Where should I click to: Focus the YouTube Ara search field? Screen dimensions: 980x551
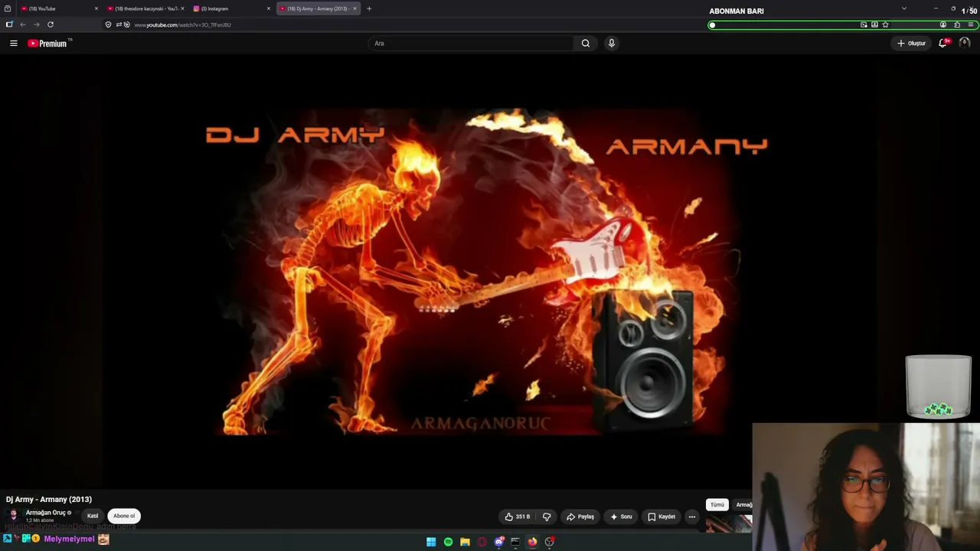click(471, 44)
